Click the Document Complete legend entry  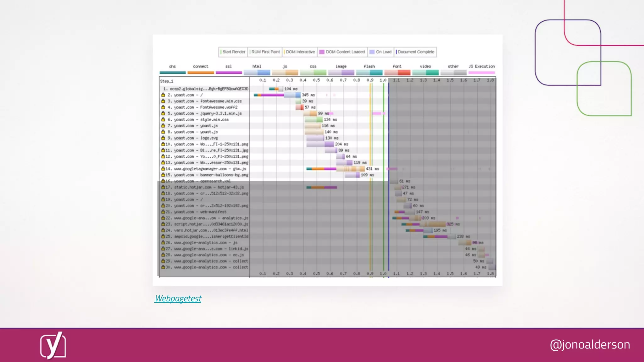click(415, 52)
